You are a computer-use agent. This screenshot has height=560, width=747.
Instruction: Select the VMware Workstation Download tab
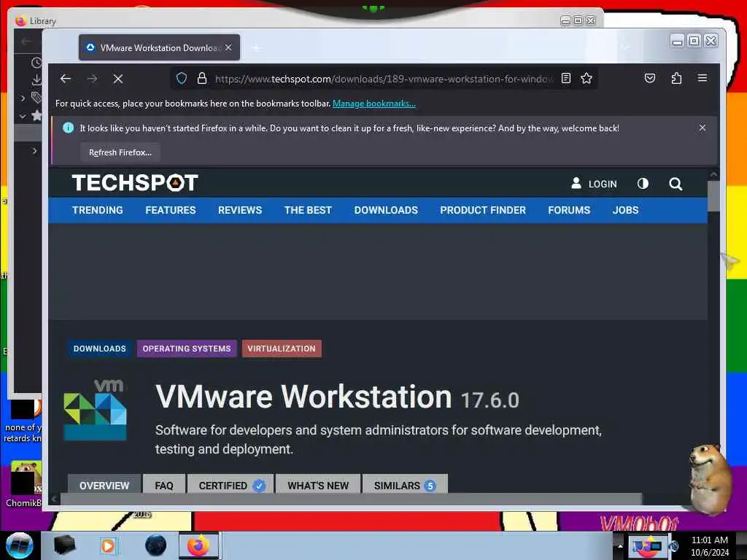159,47
